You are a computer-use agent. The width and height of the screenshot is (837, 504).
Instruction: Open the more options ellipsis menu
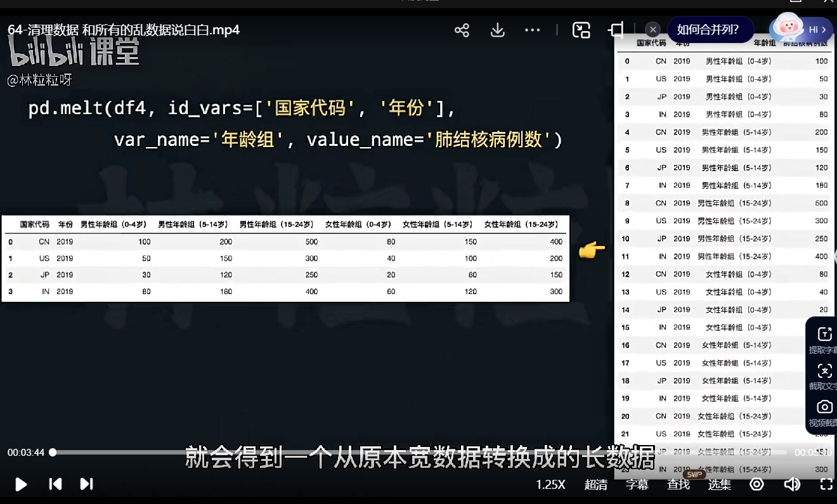[x=533, y=30]
